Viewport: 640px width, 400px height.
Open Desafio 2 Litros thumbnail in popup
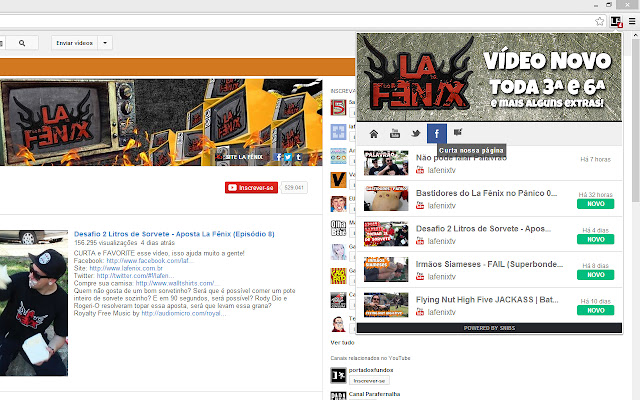(x=386, y=234)
